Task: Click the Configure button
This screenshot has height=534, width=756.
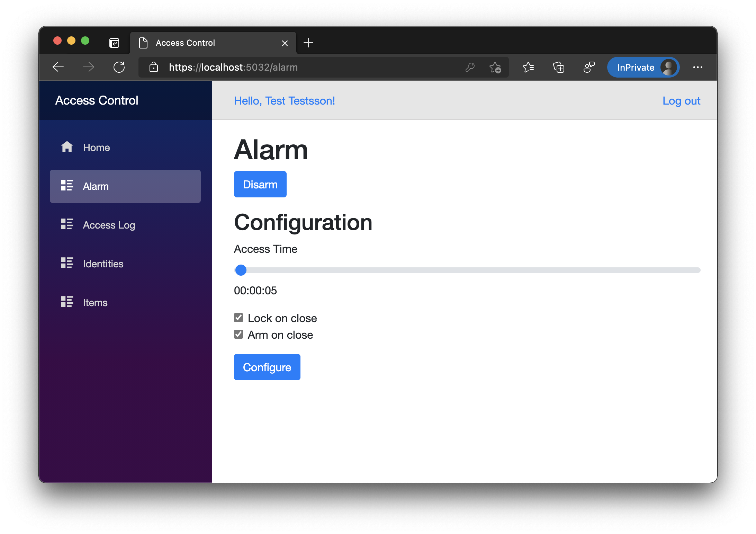Action: click(267, 367)
